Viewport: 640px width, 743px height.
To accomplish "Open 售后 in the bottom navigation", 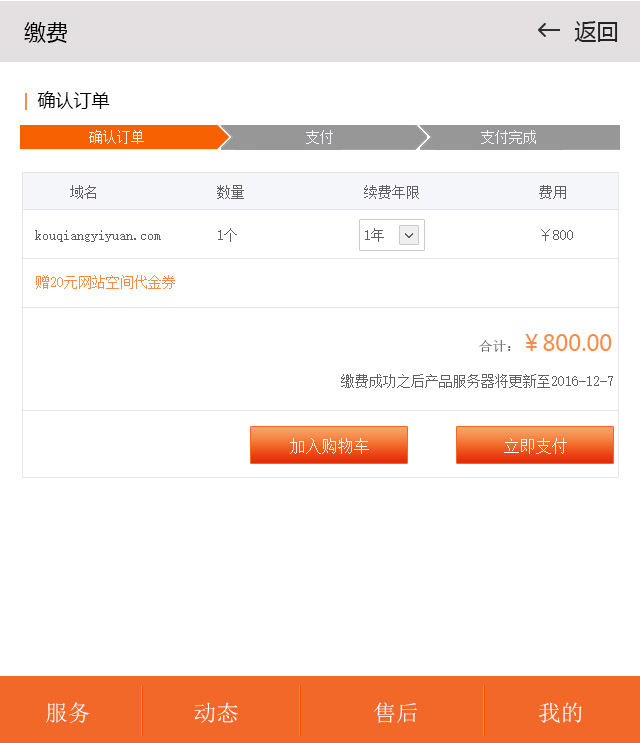I will (x=396, y=712).
